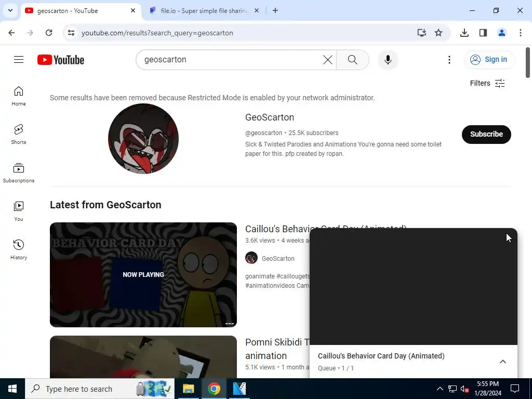Click the Chrome taskbar icon
Image resolution: width=532 pixels, height=399 pixels.
[214, 389]
